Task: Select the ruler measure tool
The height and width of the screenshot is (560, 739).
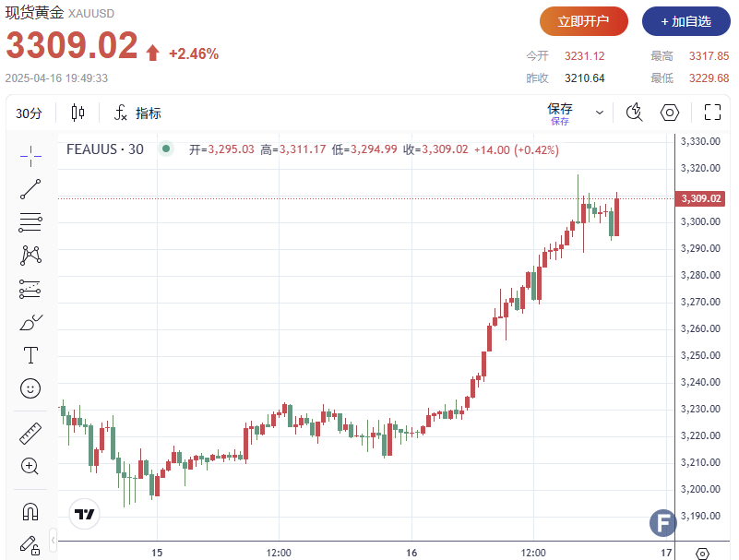Action: tap(30, 433)
